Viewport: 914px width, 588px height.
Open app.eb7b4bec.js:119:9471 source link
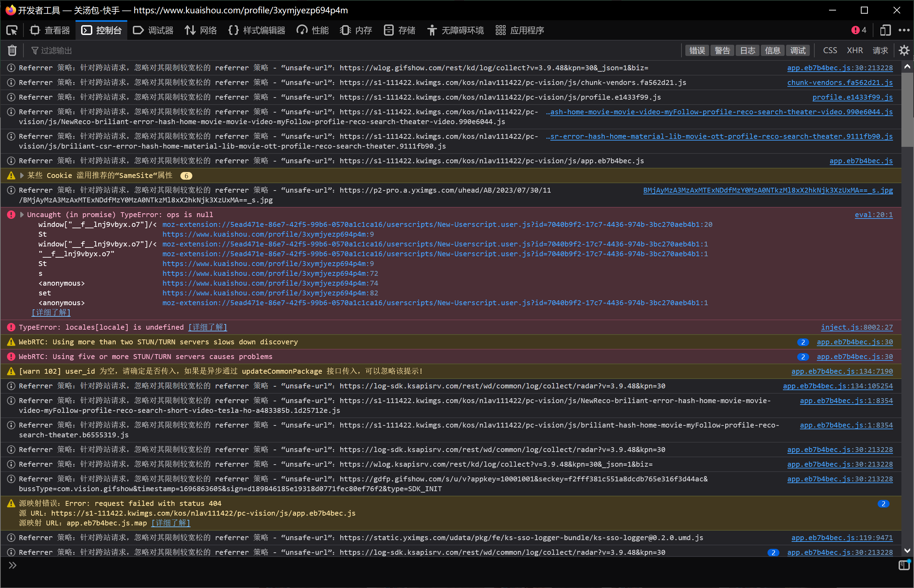coord(842,538)
